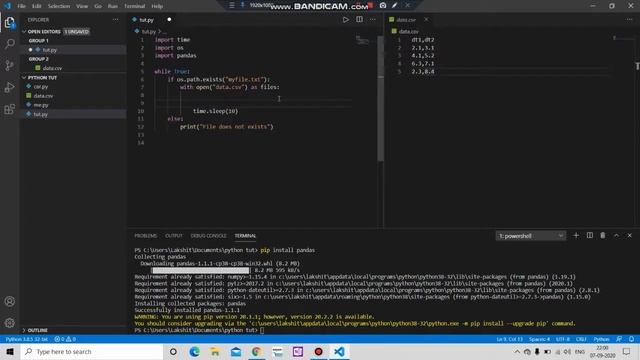Open More Actions for tut.py editor

click(373, 20)
